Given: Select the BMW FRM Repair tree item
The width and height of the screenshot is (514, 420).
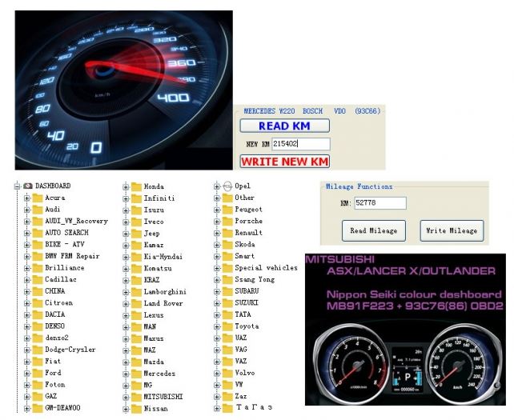Looking at the screenshot, I should point(72,256).
